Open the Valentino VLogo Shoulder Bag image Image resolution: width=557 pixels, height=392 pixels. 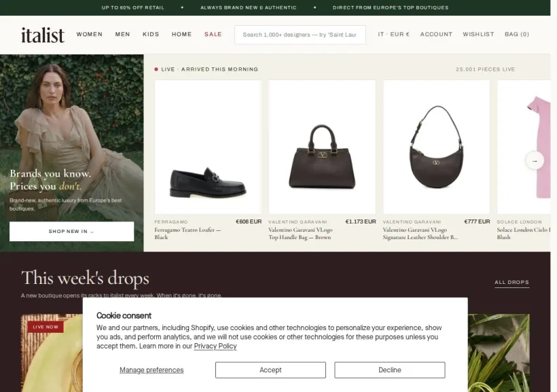(x=436, y=147)
